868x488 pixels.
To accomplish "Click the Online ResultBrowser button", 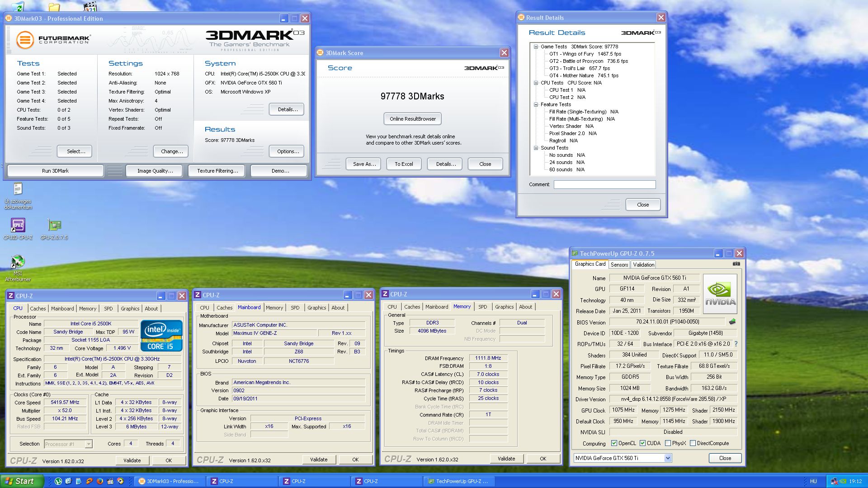I will pos(413,119).
